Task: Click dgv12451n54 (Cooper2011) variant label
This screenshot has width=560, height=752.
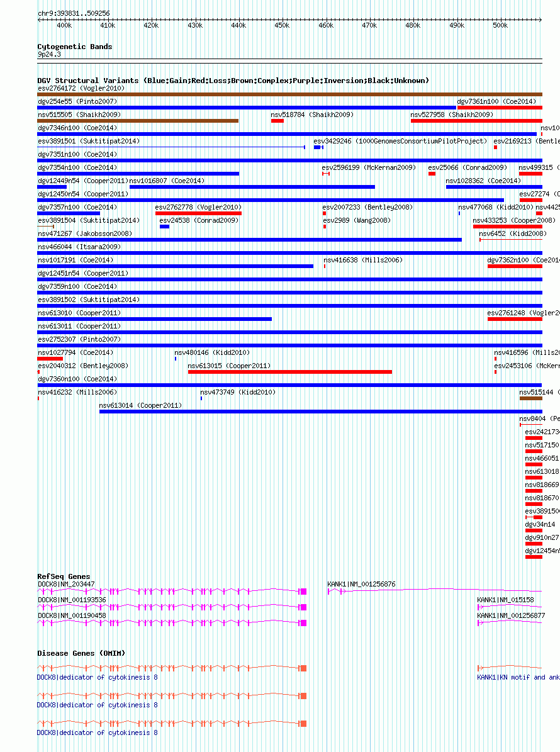Action: [x=83, y=273]
